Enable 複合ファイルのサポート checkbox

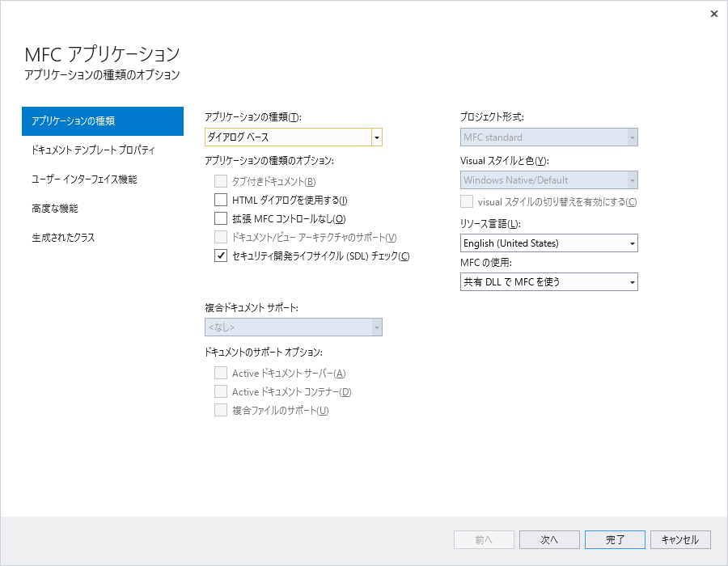coord(221,410)
